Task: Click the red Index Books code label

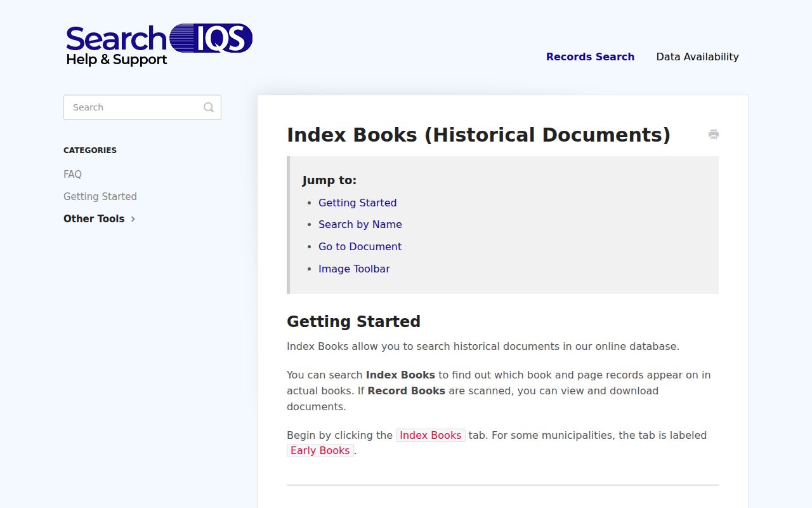Action: [431, 435]
